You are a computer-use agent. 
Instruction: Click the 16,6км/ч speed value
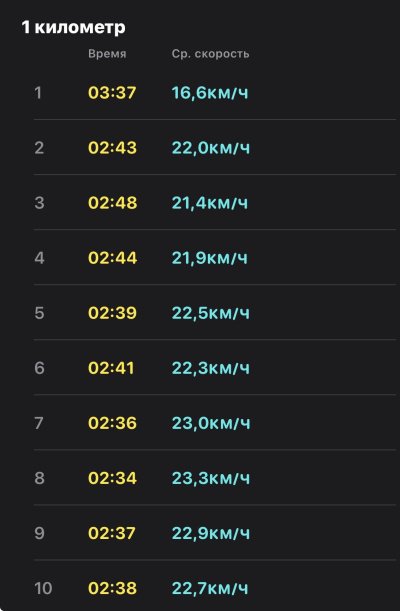point(210,93)
